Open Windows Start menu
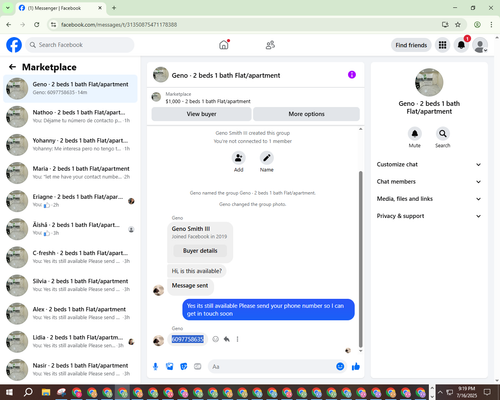500x400 pixels. point(9,392)
